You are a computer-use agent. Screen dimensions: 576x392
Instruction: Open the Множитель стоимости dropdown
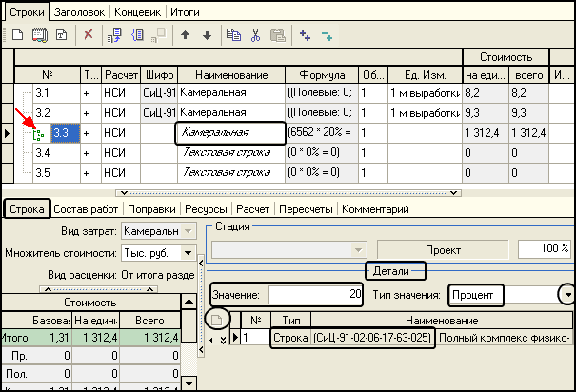(x=188, y=254)
